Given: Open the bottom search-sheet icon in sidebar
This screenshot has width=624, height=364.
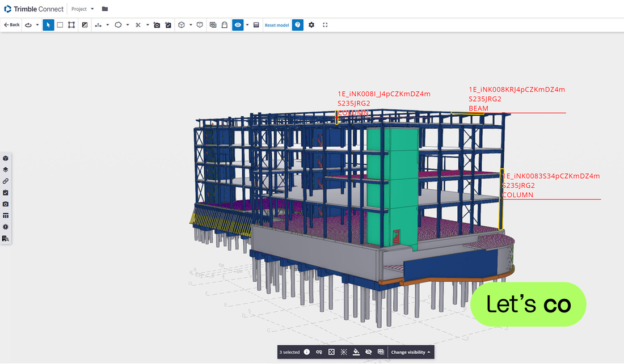Looking at the screenshot, I should pos(6,239).
